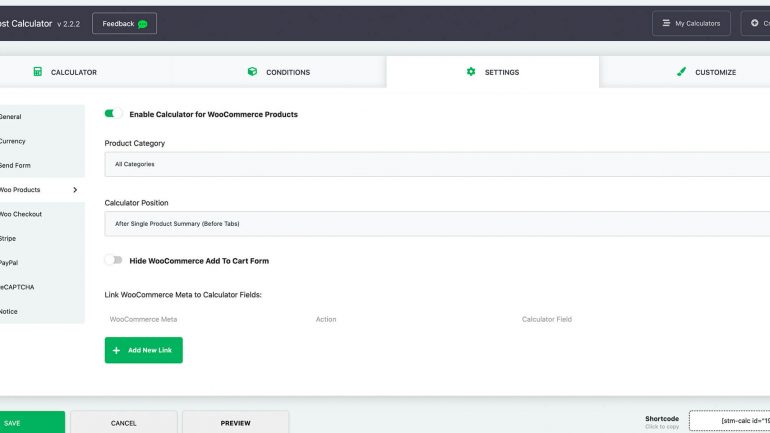Screen dimensions: 770x433
Task: Click Link WooCommerce Meta to Calculator Fields label
Action: point(183,295)
